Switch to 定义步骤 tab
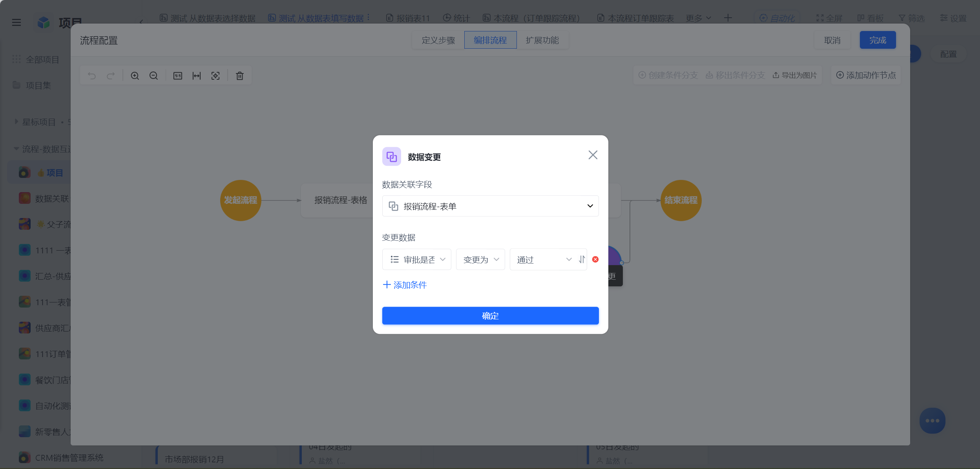The image size is (980, 469). (x=438, y=40)
